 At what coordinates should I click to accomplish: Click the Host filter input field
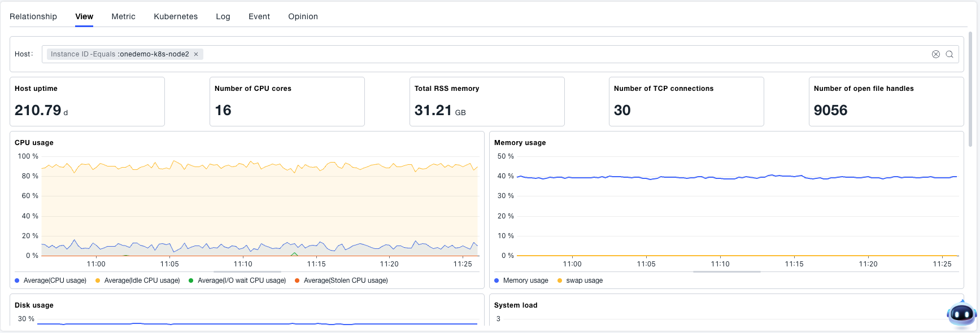point(565,54)
